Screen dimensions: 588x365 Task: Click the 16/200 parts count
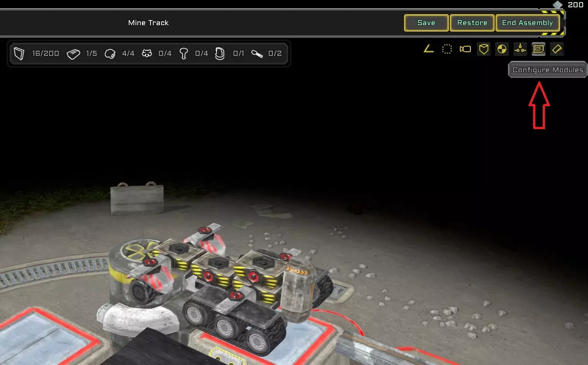tap(46, 54)
